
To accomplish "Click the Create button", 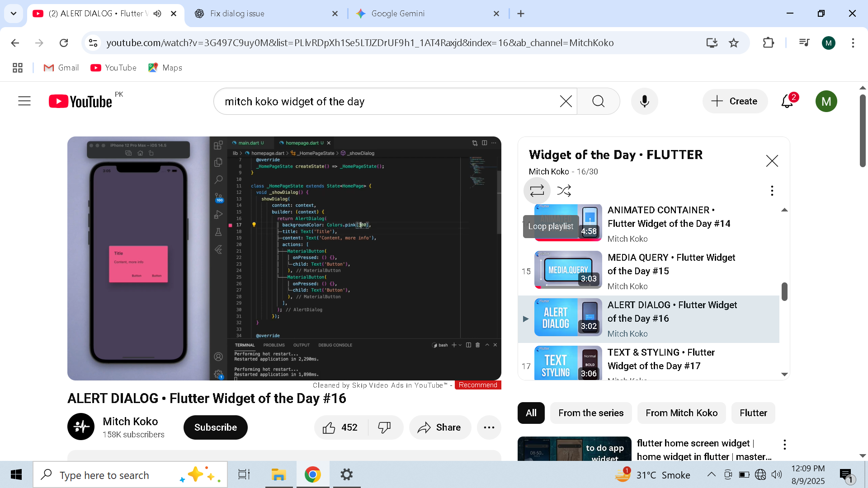I will [735, 101].
